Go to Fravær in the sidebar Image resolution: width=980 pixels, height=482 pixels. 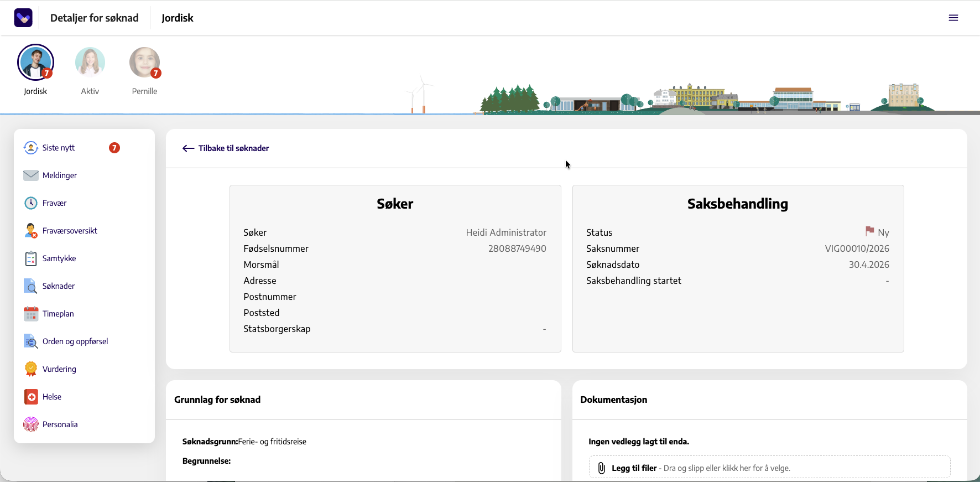pyautogui.click(x=54, y=203)
